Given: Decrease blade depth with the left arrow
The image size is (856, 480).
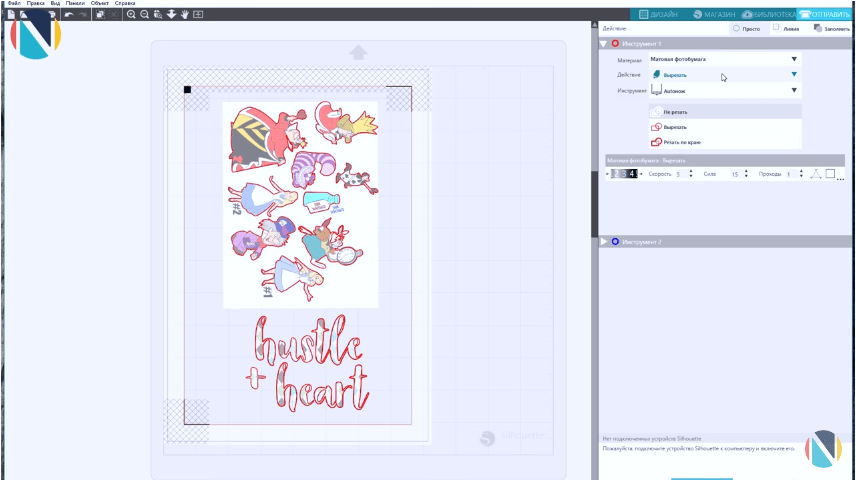Looking at the screenshot, I should pyautogui.click(x=607, y=174).
